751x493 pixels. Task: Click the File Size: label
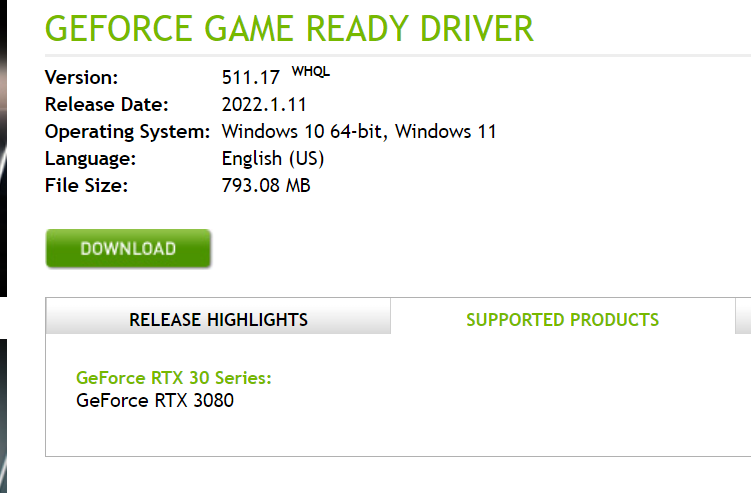[87, 185]
